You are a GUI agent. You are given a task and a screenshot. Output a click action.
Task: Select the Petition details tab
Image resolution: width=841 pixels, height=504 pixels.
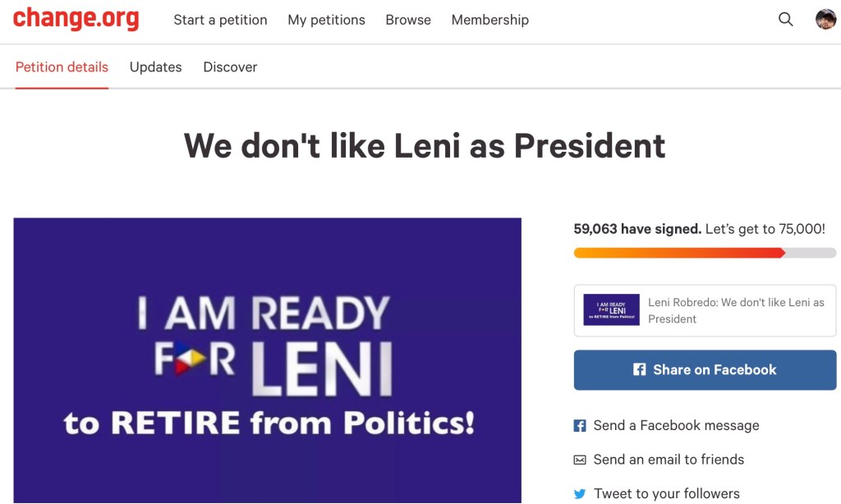tap(62, 67)
